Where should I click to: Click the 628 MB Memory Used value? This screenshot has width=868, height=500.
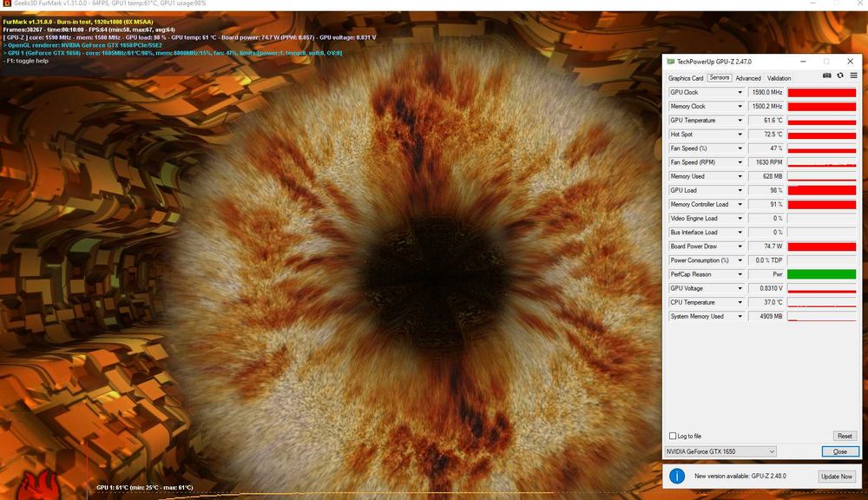coord(766,176)
